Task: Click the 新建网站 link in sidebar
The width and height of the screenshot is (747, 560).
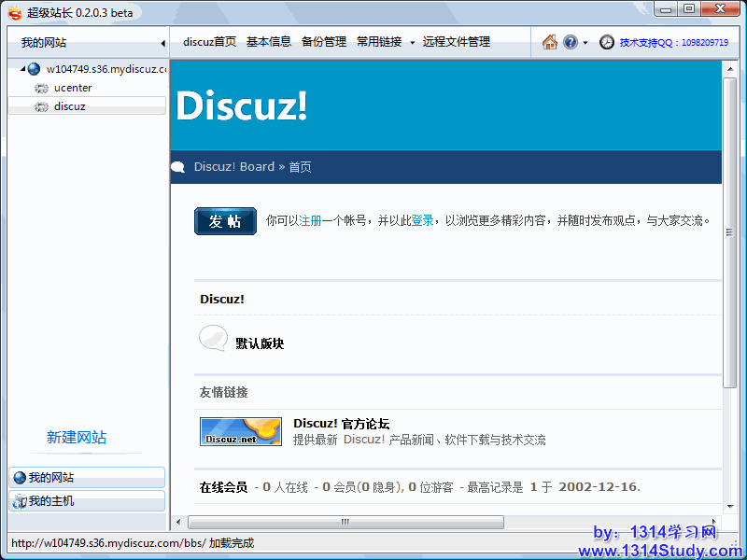Action: tap(77, 438)
